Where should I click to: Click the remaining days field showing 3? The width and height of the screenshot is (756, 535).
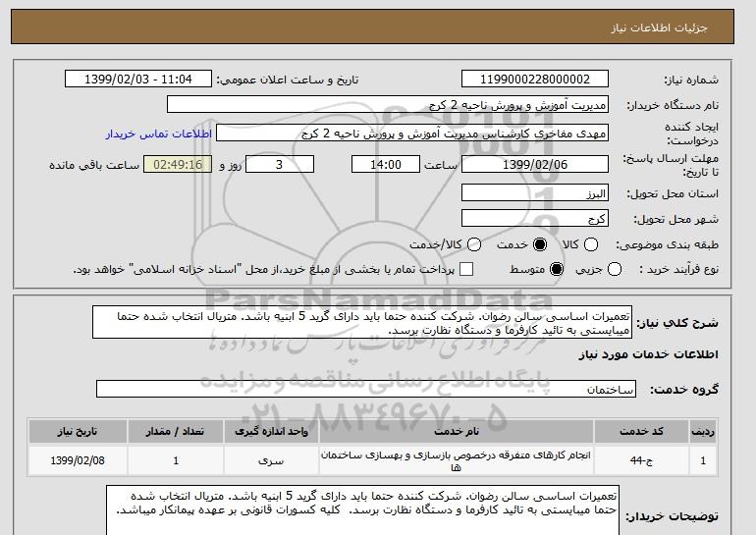click(x=280, y=164)
